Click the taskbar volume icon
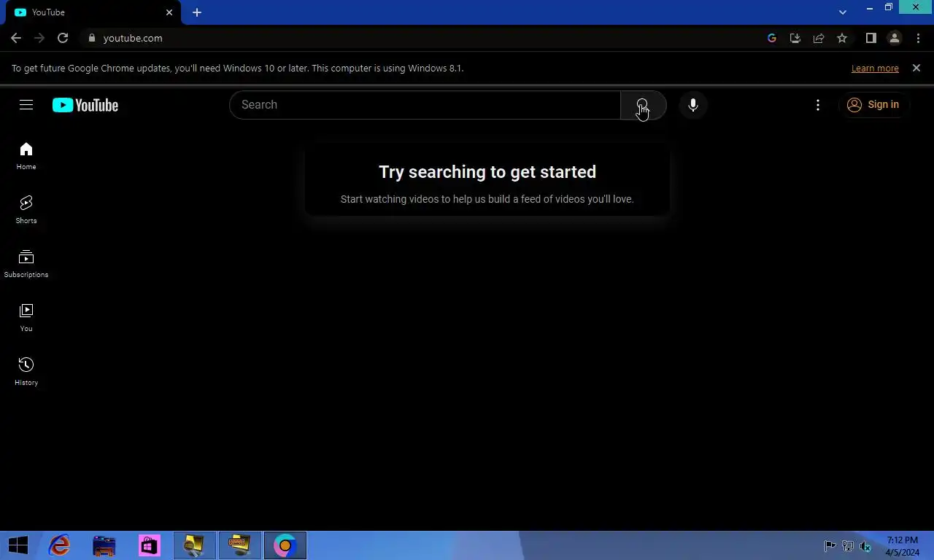This screenshot has width=934, height=560. click(x=865, y=546)
